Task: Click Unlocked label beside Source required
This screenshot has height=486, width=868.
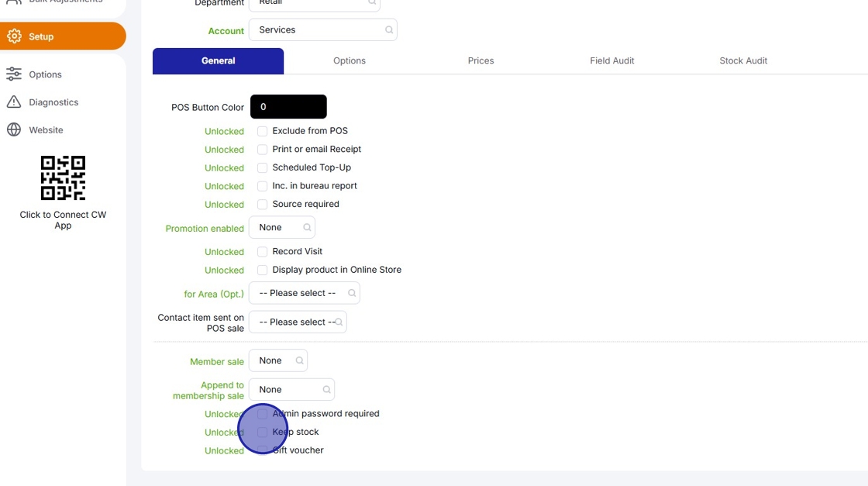Action: (x=224, y=205)
